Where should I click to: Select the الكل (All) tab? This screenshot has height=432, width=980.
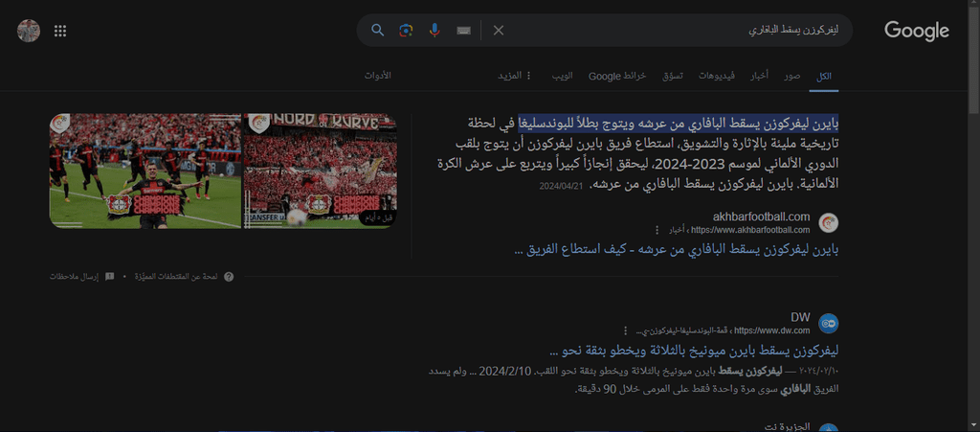pos(824,76)
